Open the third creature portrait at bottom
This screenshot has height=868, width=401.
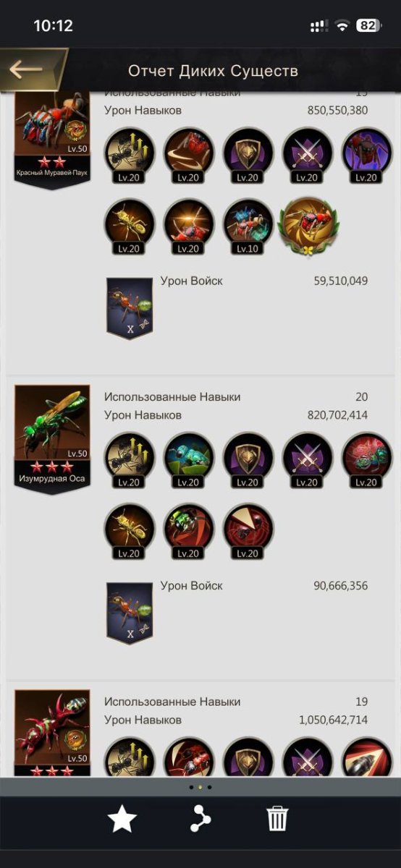point(52,733)
